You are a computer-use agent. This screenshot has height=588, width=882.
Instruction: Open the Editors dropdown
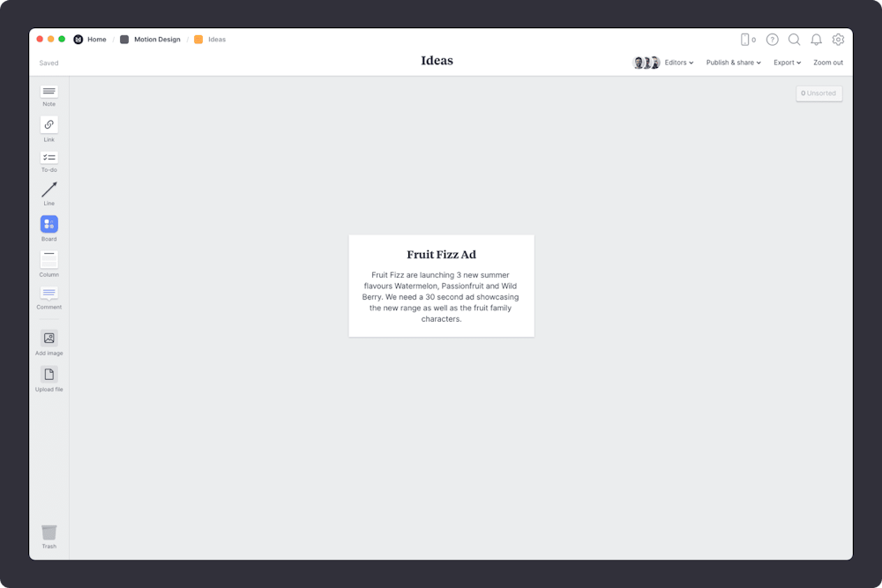[x=678, y=63]
